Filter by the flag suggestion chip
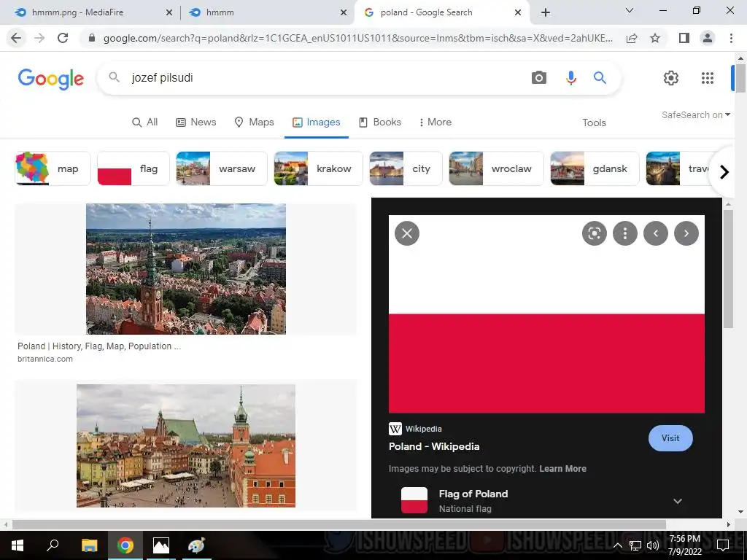This screenshot has width=747, height=560. pos(133,168)
